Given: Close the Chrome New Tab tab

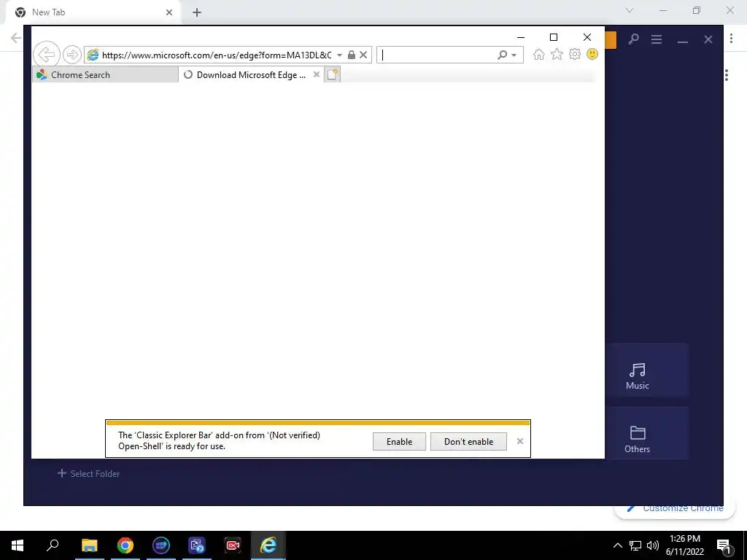Looking at the screenshot, I should coord(169,12).
